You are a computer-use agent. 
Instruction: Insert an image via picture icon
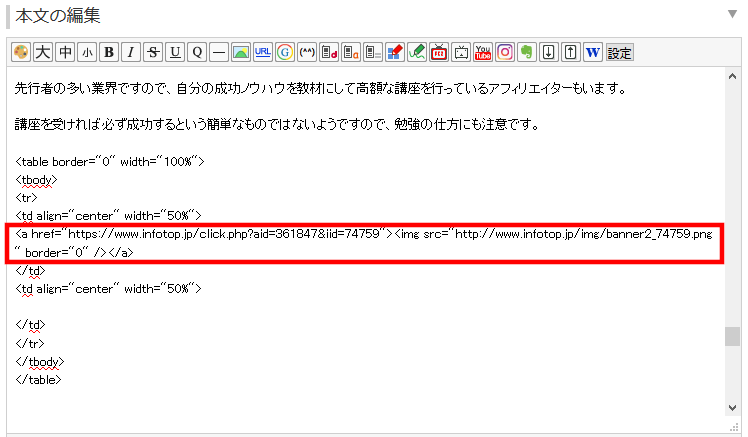pyautogui.click(x=241, y=52)
